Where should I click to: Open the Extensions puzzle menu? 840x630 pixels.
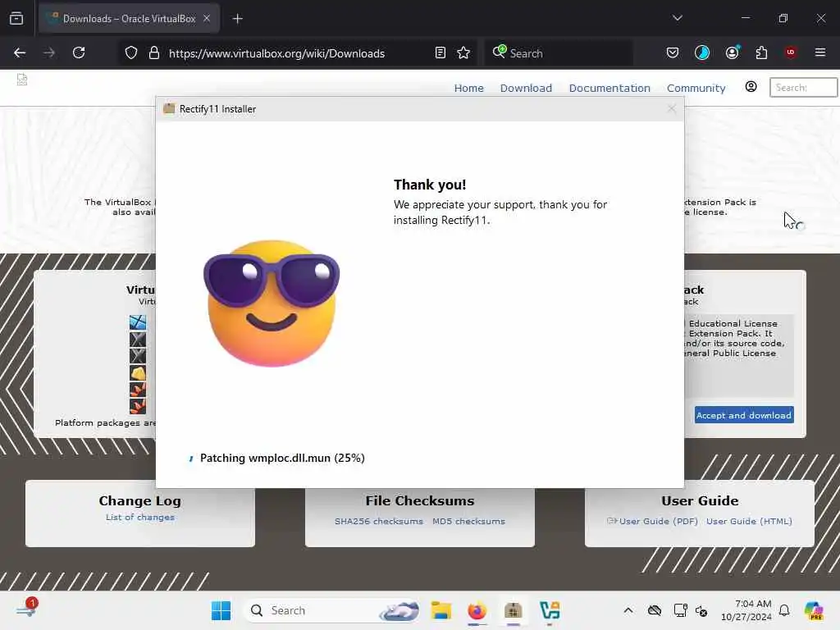(761, 52)
